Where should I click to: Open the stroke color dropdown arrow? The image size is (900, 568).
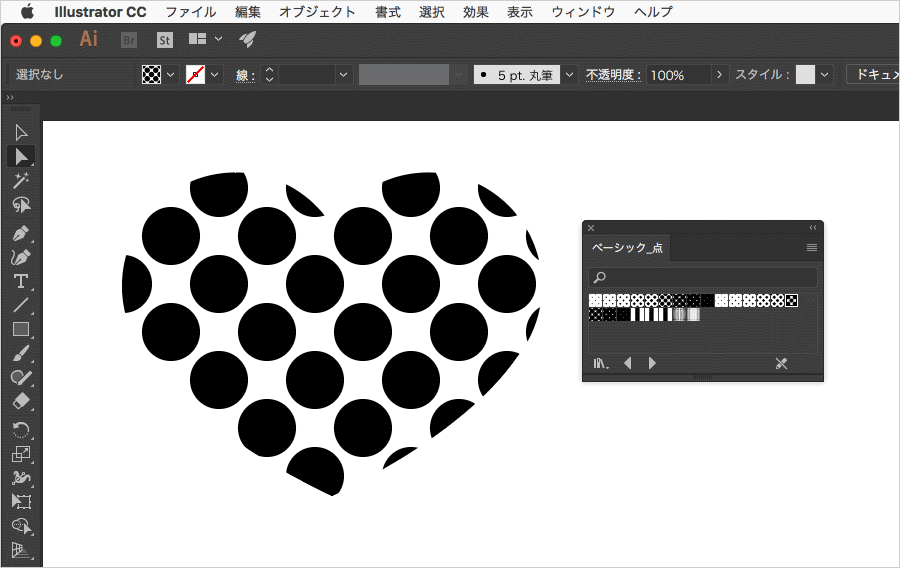(215, 75)
